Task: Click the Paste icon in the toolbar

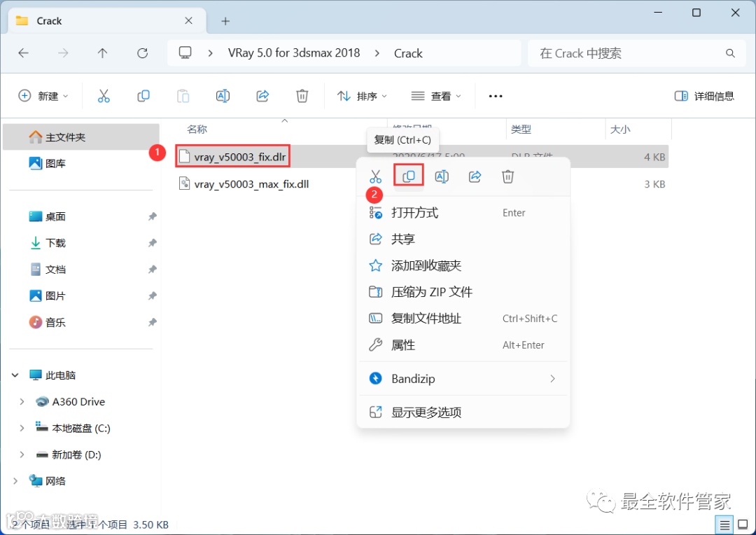Action: [x=183, y=96]
